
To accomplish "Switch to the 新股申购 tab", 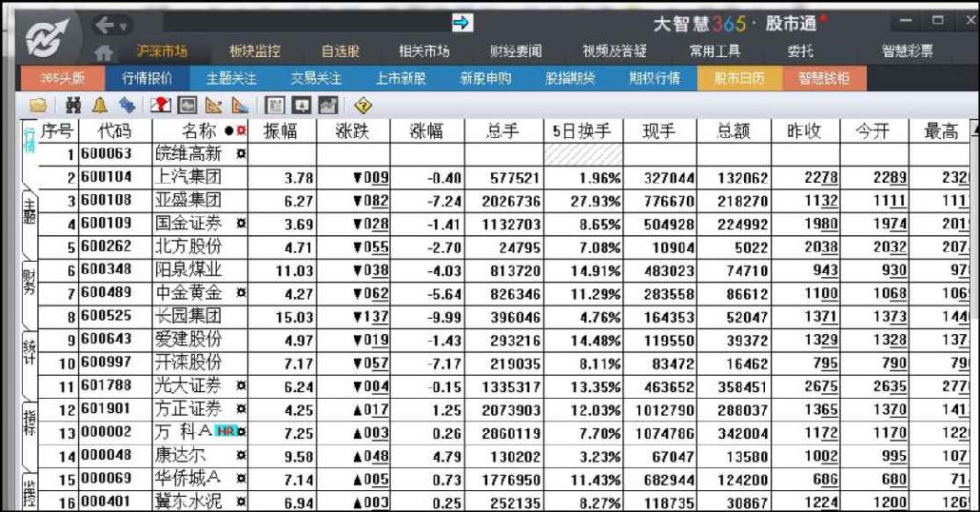I will pos(485,78).
